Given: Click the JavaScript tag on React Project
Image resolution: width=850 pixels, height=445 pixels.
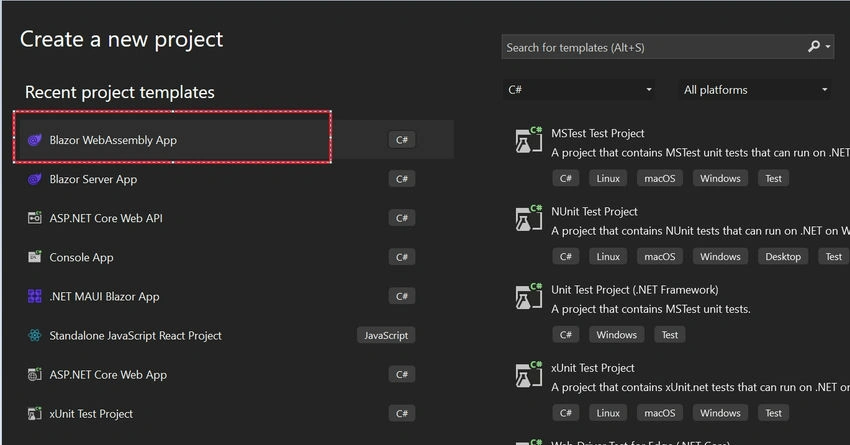Looking at the screenshot, I should pos(386,336).
